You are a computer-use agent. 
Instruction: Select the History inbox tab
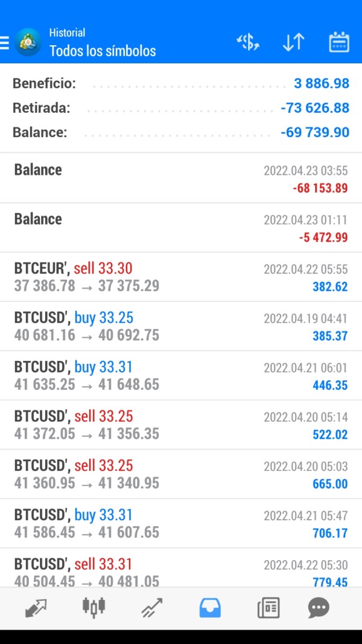(210, 608)
